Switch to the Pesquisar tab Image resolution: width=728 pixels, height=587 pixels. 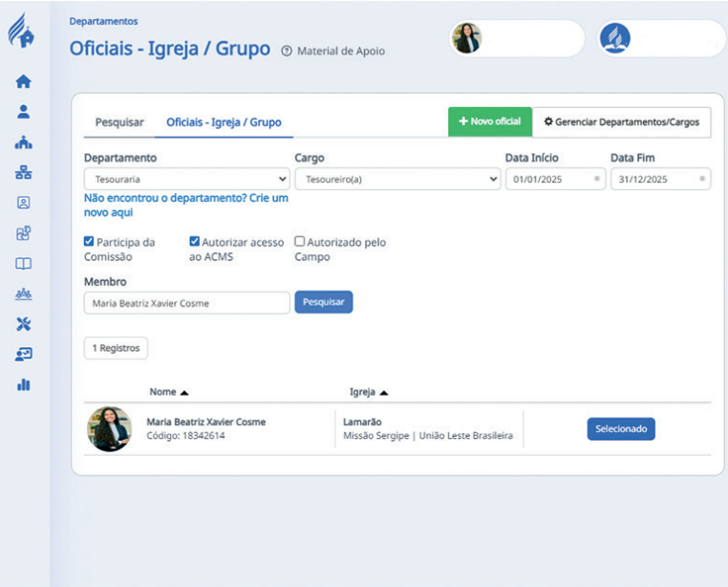(x=119, y=122)
